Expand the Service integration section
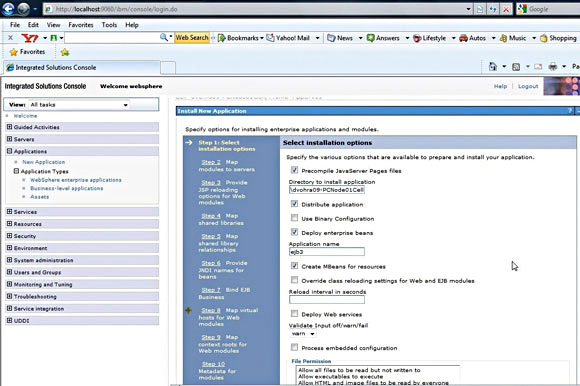The image size is (580, 386). tap(10, 308)
